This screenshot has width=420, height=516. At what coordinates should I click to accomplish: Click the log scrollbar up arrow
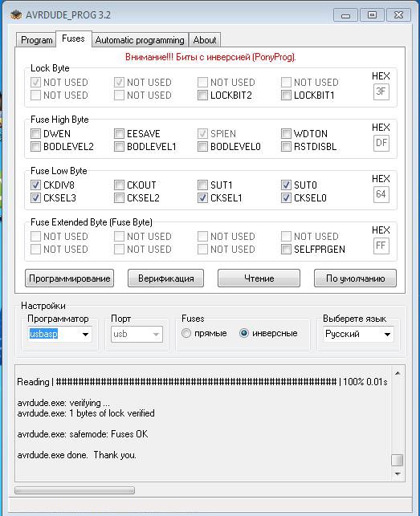coord(398,373)
